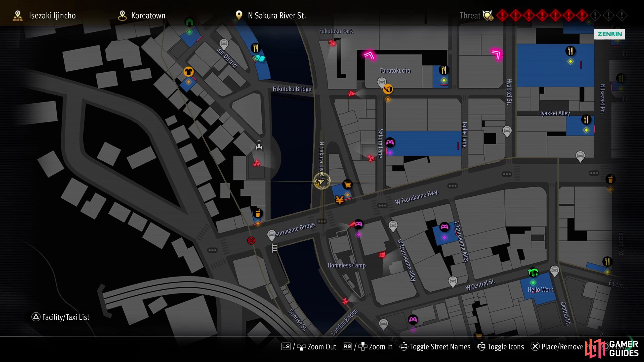Screen dimensions: 644x362
Task: Click the restaurant icon in Hyakkei Alley
Action: [x=586, y=120]
